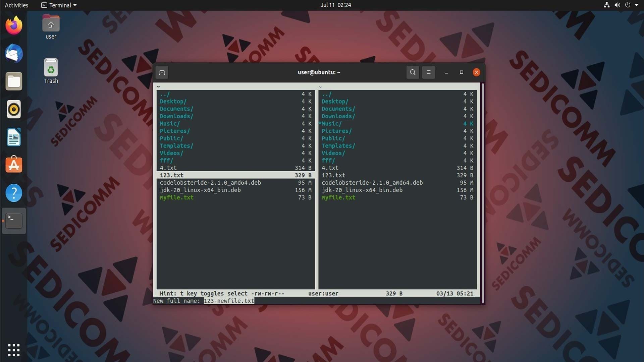
Task: Select fff/ in the left pane
Action: coord(235,161)
